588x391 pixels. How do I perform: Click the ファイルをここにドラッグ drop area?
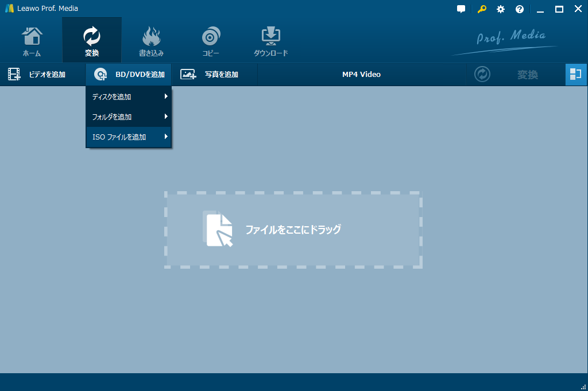tap(293, 230)
